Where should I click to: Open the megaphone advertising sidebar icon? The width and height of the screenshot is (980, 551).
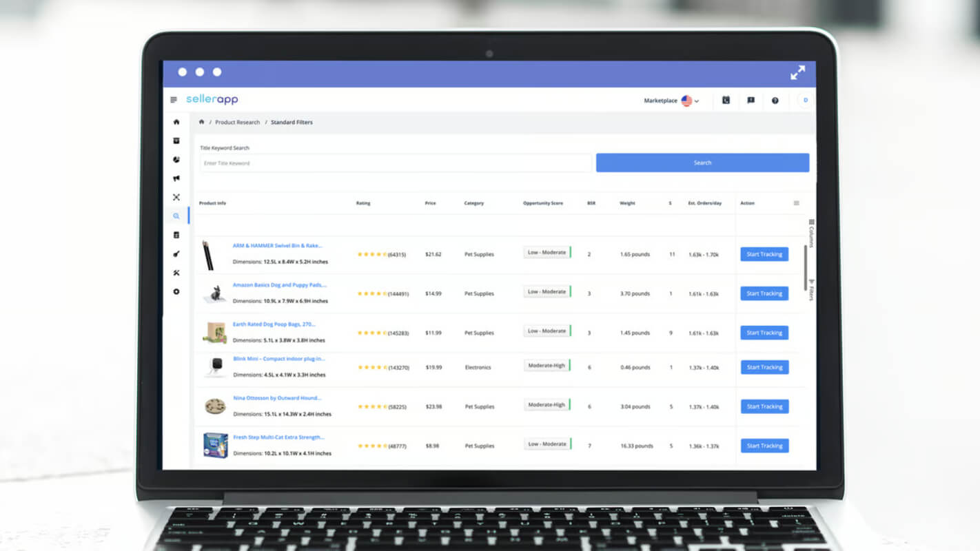pyautogui.click(x=176, y=178)
